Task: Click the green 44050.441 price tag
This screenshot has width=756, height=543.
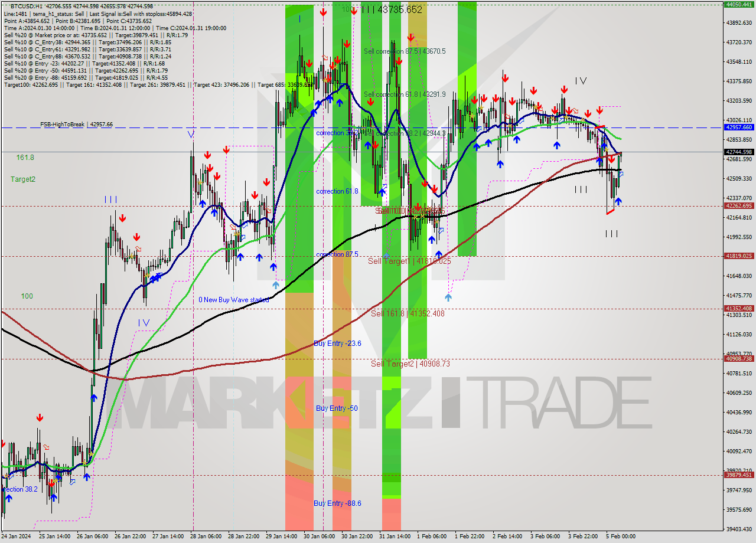Action: [739, 4]
